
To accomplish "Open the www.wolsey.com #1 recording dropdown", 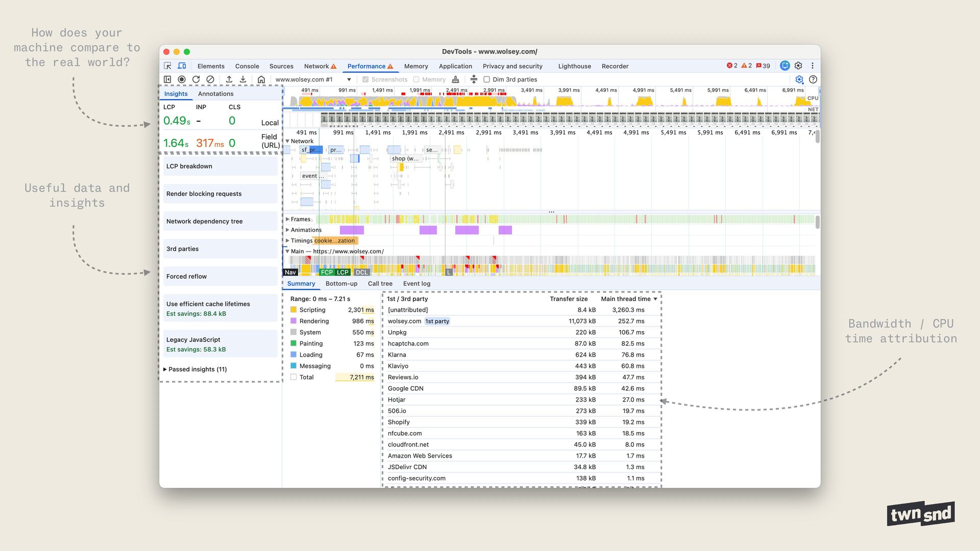I will [349, 80].
